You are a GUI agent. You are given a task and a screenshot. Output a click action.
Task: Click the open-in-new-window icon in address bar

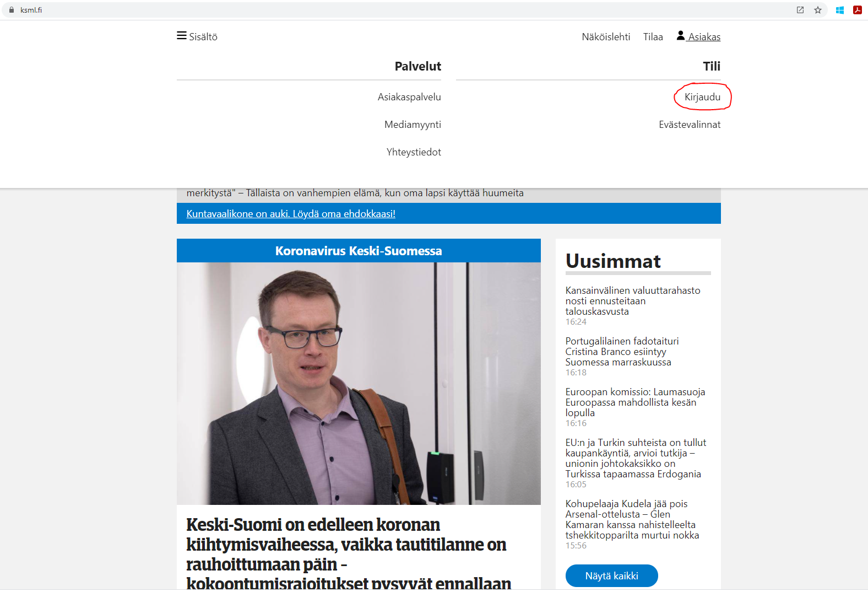pos(800,10)
